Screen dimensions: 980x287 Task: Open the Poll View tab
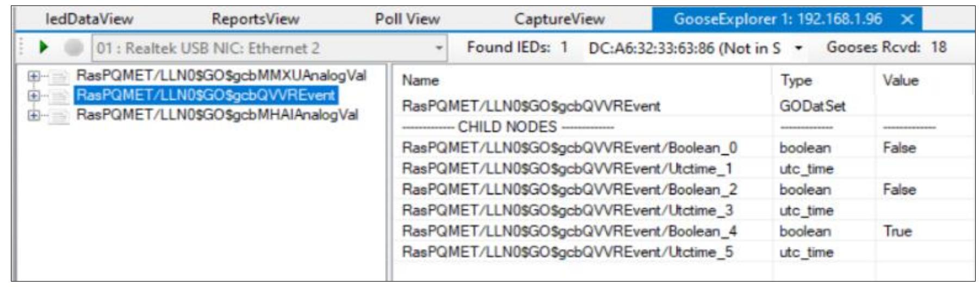pyautogui.click(x=407, y=20)
